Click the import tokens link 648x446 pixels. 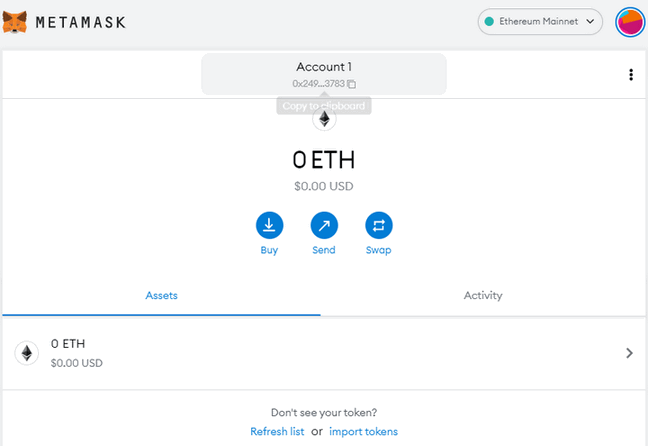click(363, 432)
